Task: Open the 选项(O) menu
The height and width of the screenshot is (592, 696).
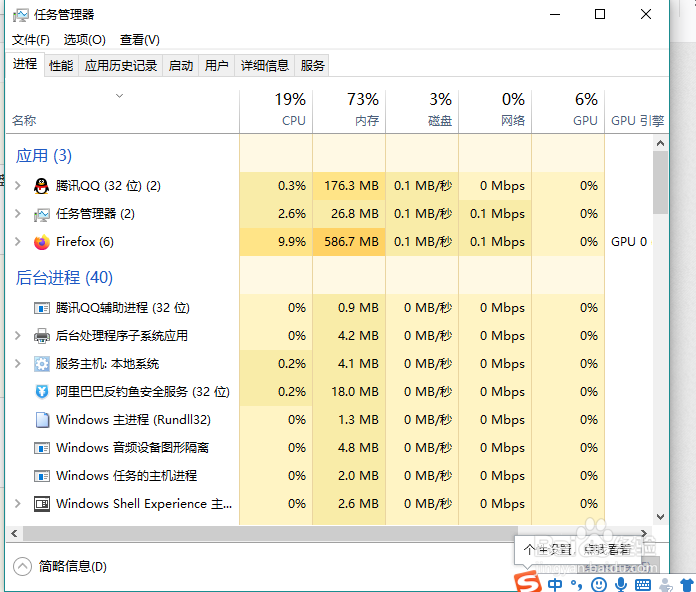Action: [84, 40]
